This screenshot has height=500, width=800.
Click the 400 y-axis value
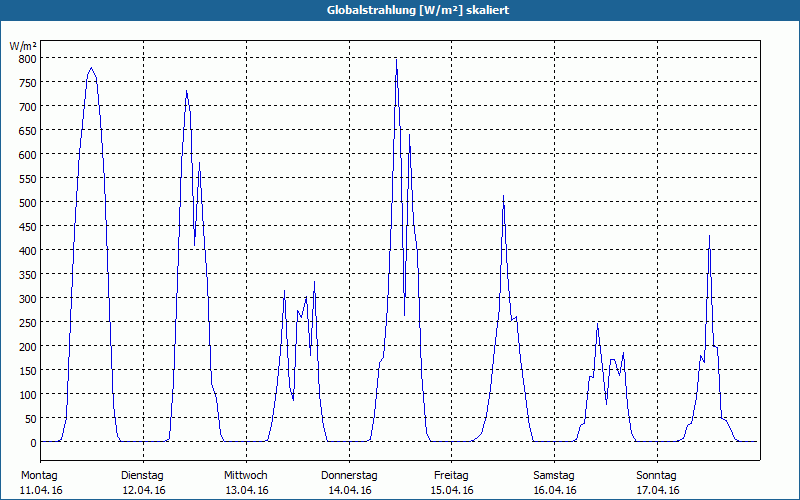coord(27,251)
